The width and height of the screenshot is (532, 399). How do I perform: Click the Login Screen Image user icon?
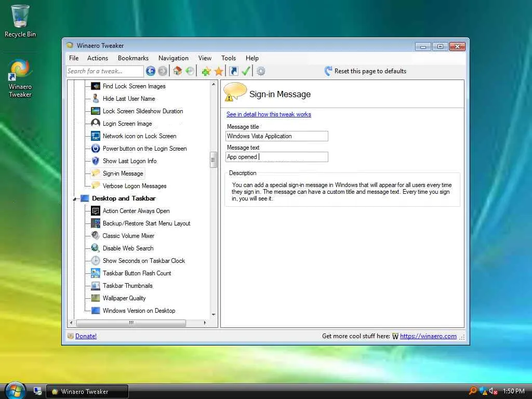click(96, 123)
